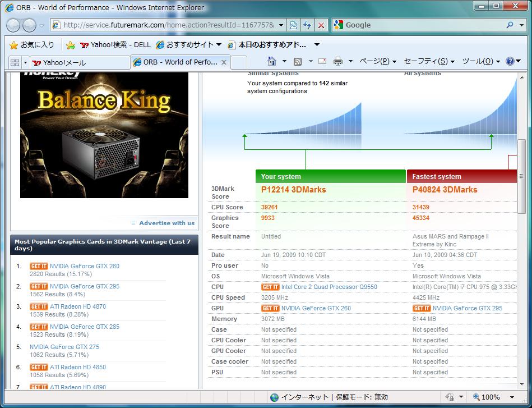Select the ORB - World of Perfo tab

coord(176,62)
